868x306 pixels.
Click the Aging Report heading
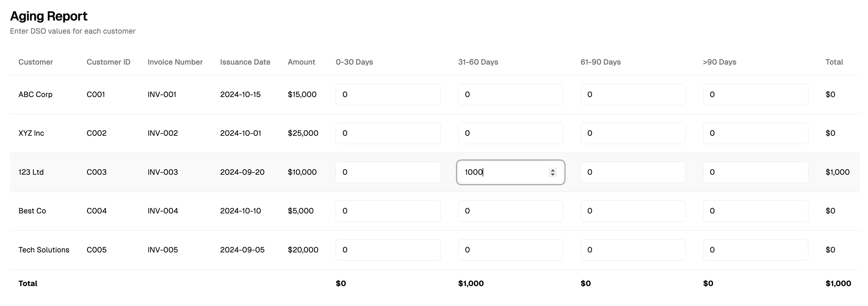(x=49, y=16)
